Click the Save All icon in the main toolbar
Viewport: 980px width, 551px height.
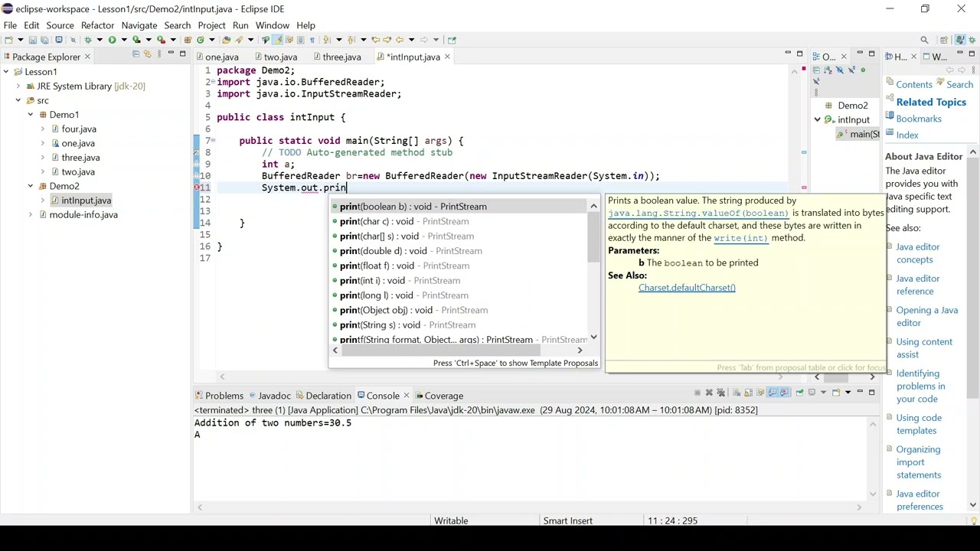click(x=44, y=40)
